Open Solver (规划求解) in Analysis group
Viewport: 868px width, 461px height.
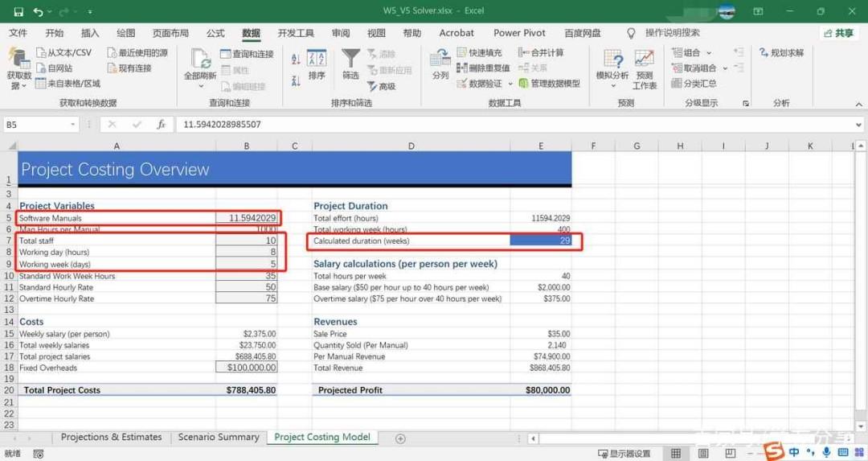(781, 52)
